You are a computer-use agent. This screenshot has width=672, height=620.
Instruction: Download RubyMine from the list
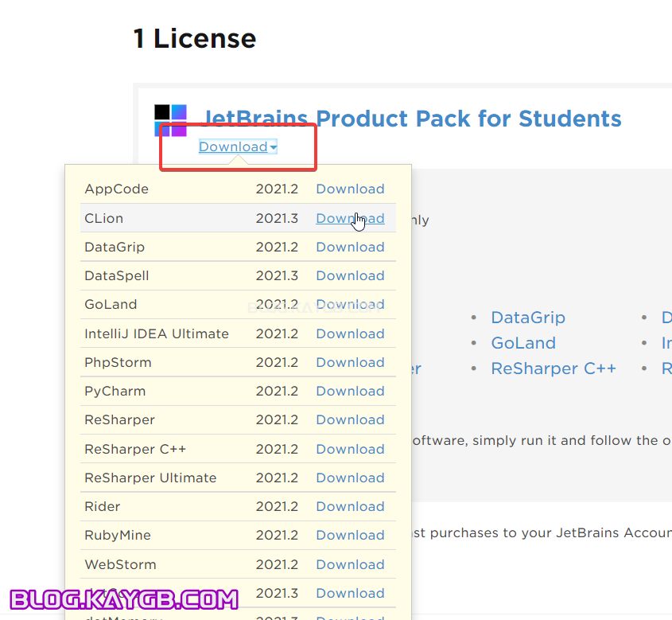click(350, 535)
